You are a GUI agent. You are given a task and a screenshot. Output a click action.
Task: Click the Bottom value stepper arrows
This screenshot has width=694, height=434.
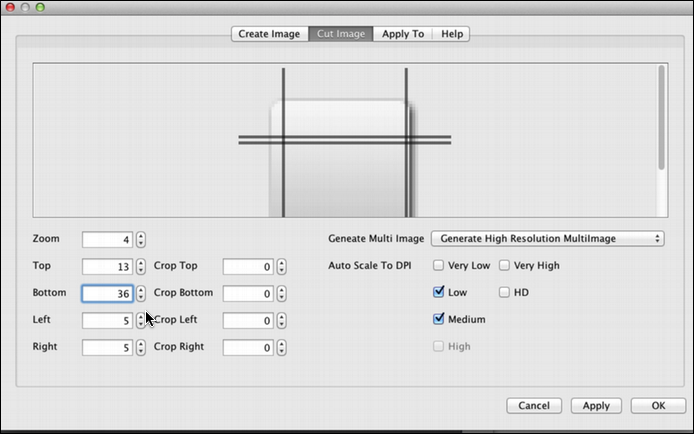[141, 293]
